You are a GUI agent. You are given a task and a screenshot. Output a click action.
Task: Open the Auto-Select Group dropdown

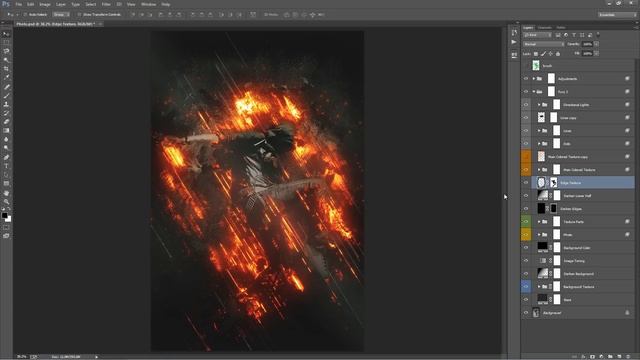tap(60, 15)
